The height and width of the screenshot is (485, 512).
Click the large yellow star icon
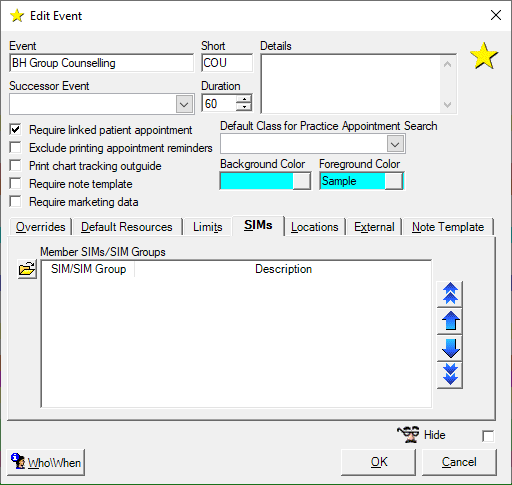(x=484, y=56)
